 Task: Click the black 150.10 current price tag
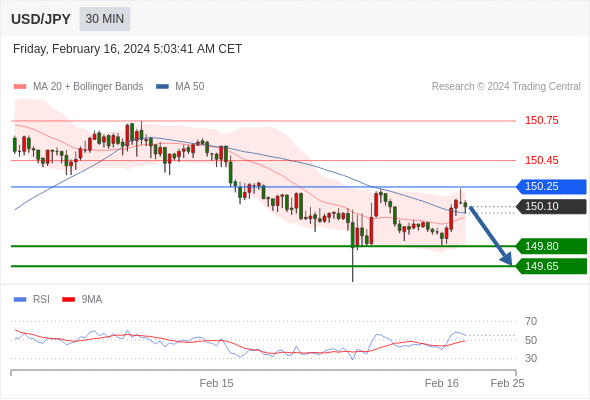551,207
